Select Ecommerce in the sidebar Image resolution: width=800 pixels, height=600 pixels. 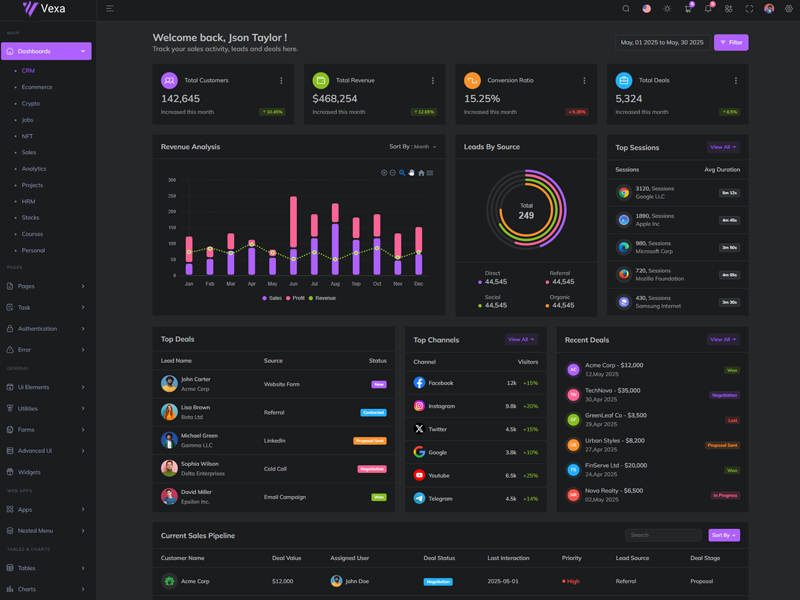tap(37, 87)
